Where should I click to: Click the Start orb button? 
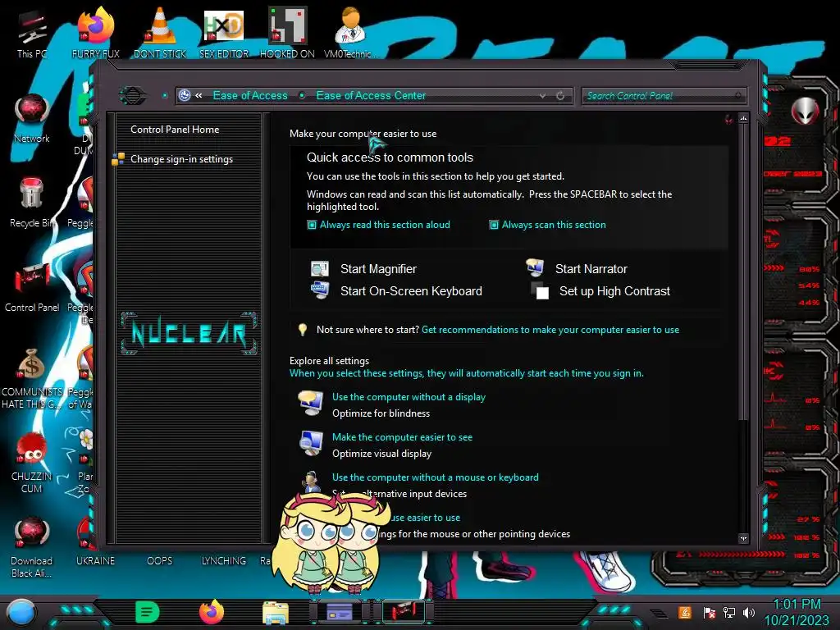coord(21,612)
